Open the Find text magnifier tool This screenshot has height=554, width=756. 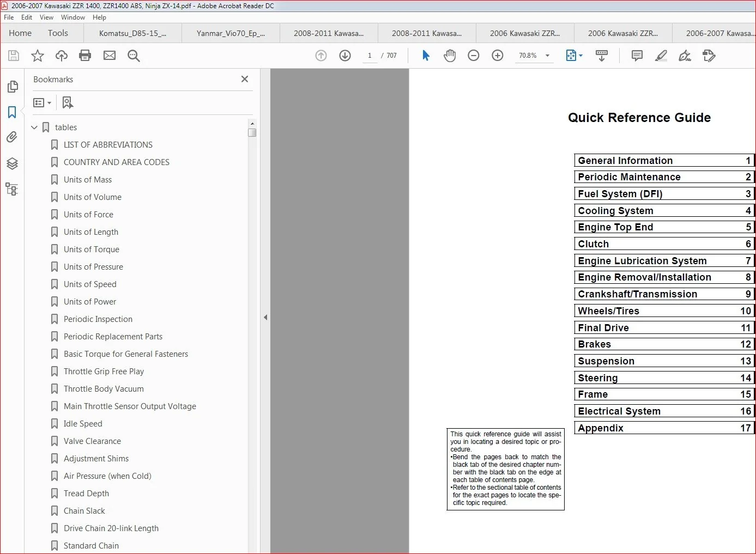(134, 56)
